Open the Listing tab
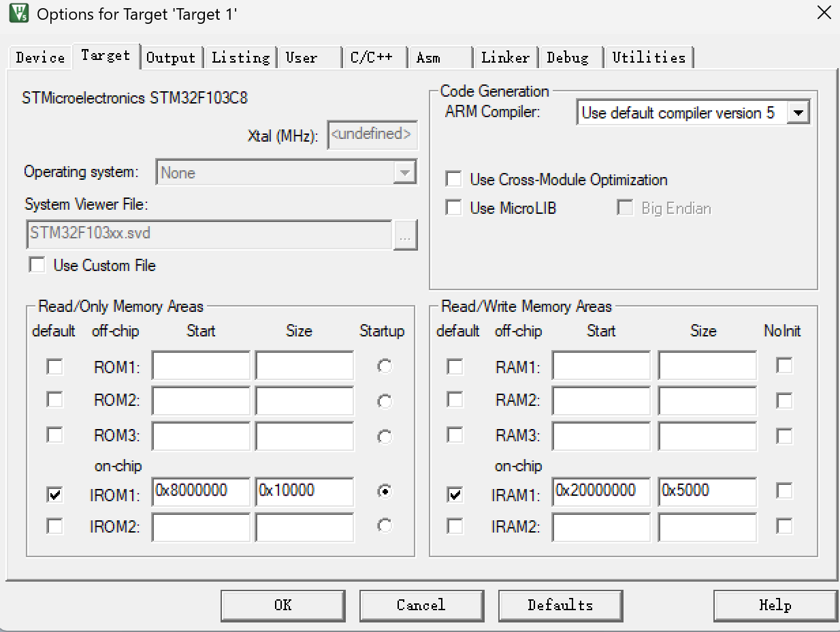 click(x=240, y=58)
